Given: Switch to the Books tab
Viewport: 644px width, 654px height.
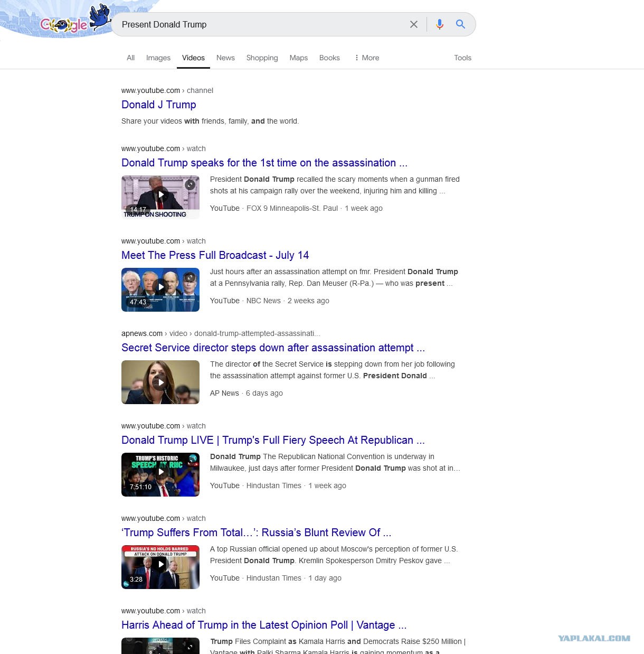Looking at the screenshot, I should [x=329, y=58].
